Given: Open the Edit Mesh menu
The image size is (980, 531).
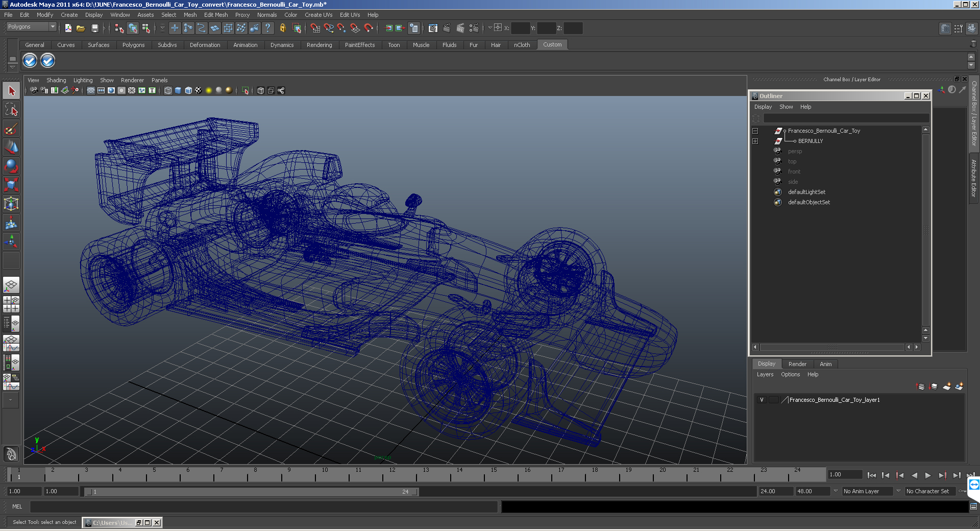Looking at the screenshot, I should [216, 15].
